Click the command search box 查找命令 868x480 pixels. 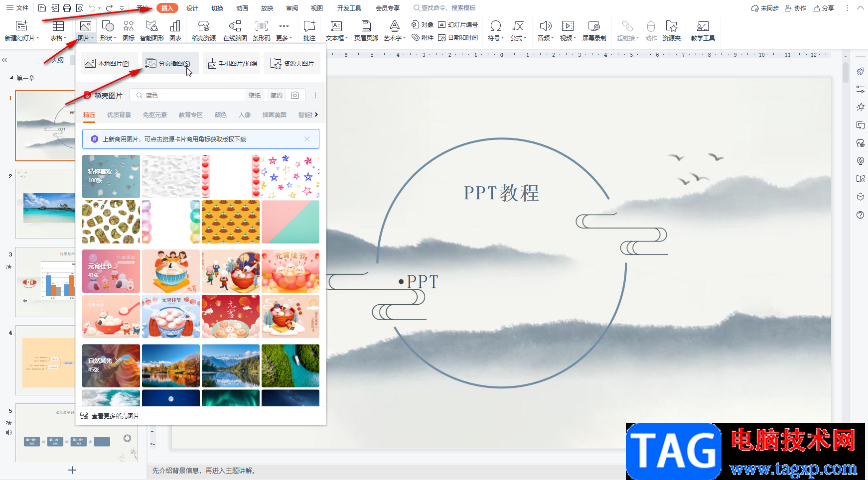[444, 8]
